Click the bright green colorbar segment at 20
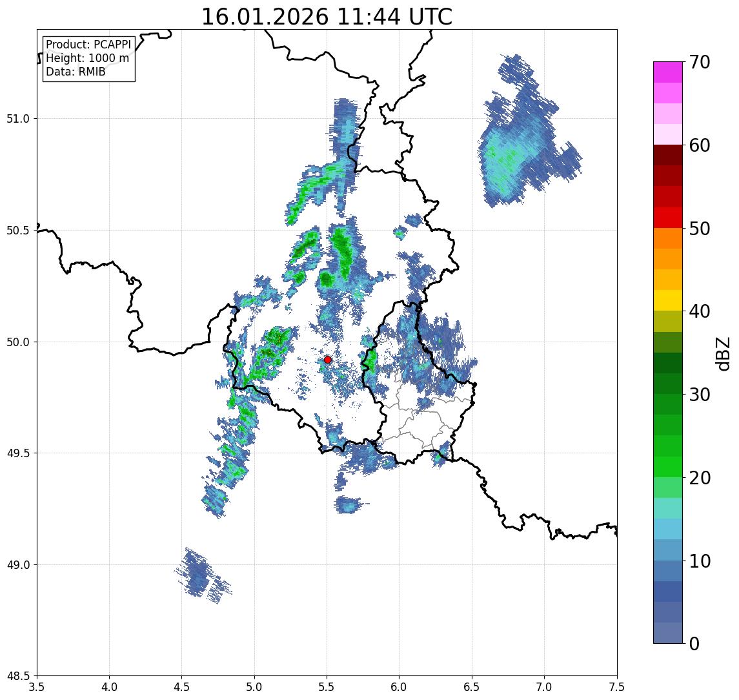The height and width of the screenshot is (700, 739). point(668,467)
